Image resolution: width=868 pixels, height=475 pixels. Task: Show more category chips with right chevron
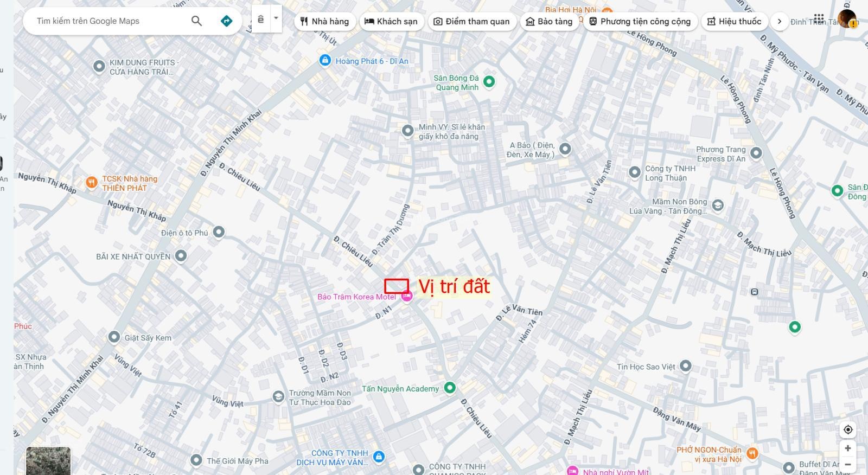(780, 22)
